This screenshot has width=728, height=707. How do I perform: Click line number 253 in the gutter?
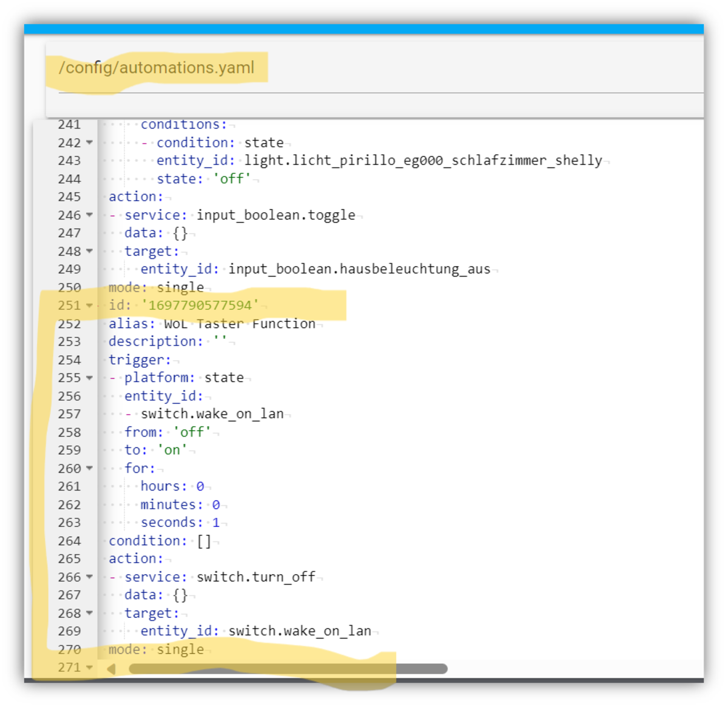(x=69, y=341)
